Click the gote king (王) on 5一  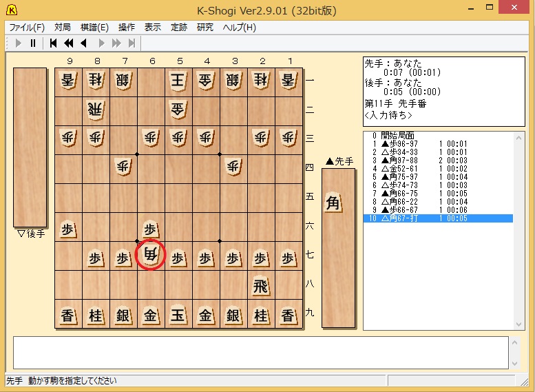(178, 81)
